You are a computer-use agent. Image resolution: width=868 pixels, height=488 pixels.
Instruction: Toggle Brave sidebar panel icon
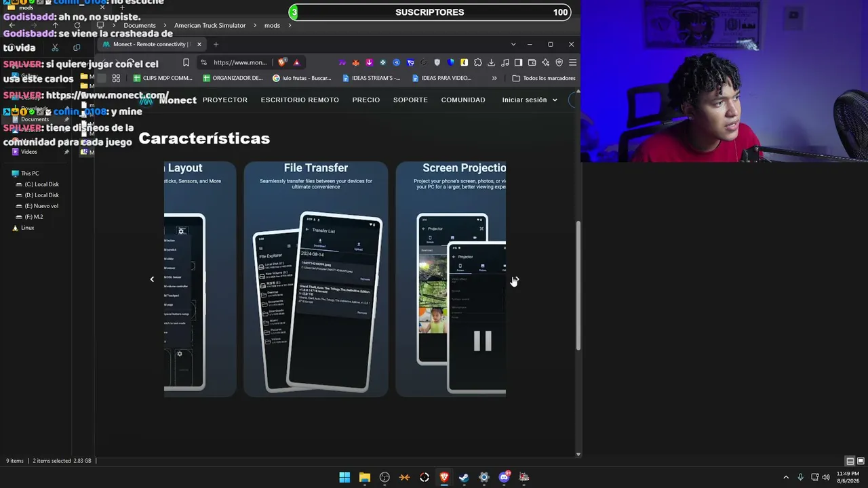(x=519, y=62)
